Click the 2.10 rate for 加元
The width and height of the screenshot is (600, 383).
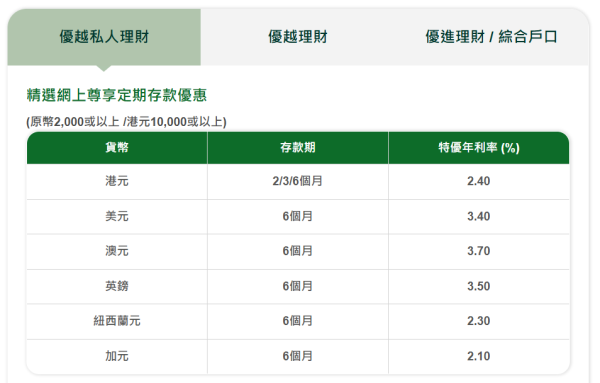click(479, 357)
